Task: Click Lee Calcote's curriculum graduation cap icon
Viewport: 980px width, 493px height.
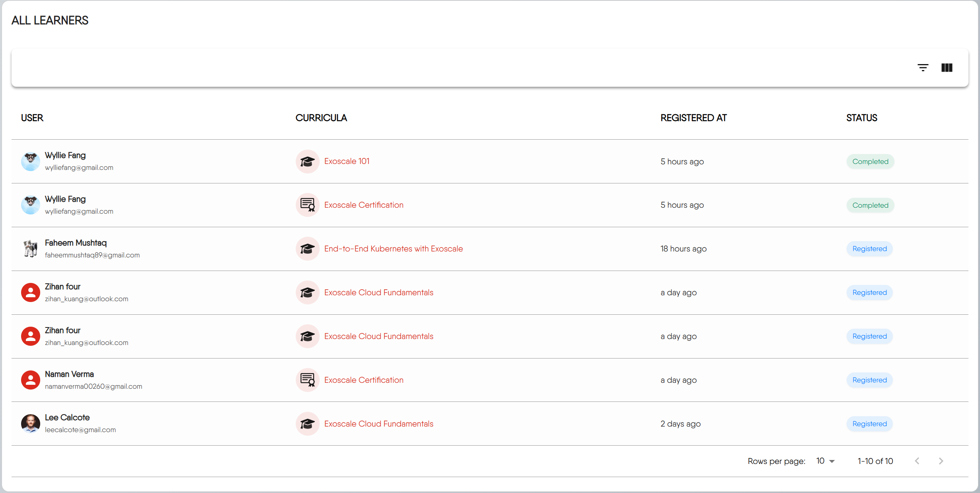Action: (x=307, y=424)
